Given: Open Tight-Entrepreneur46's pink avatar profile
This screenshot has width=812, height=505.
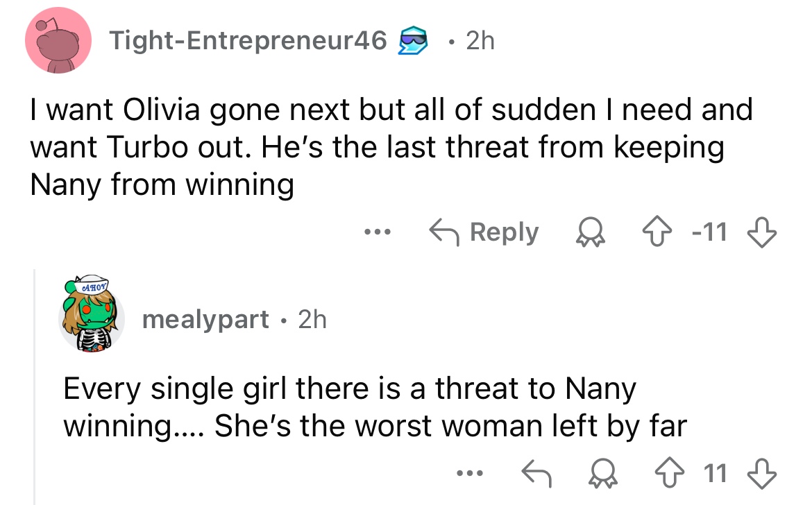Looking at the screenshot, I should coord(58,40).
